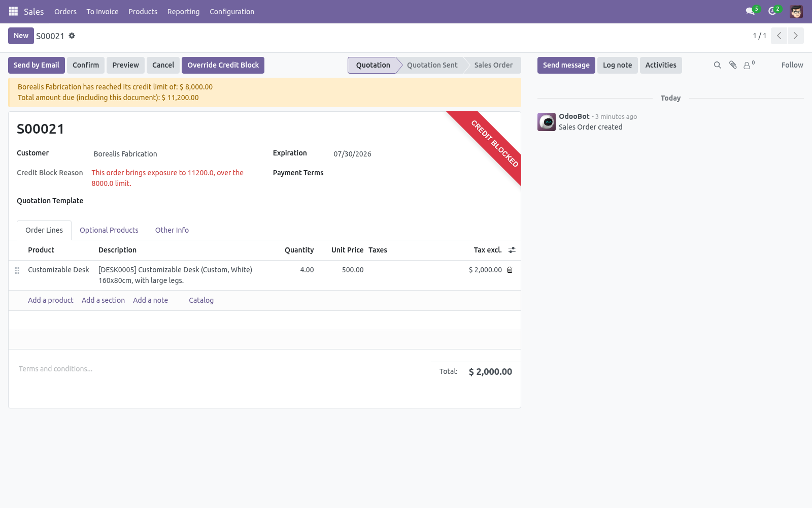Image resolution: width=812 pixels, height=508 pixels.
Task: Select Quotation Sent status stage
Action: click(432, 65)
